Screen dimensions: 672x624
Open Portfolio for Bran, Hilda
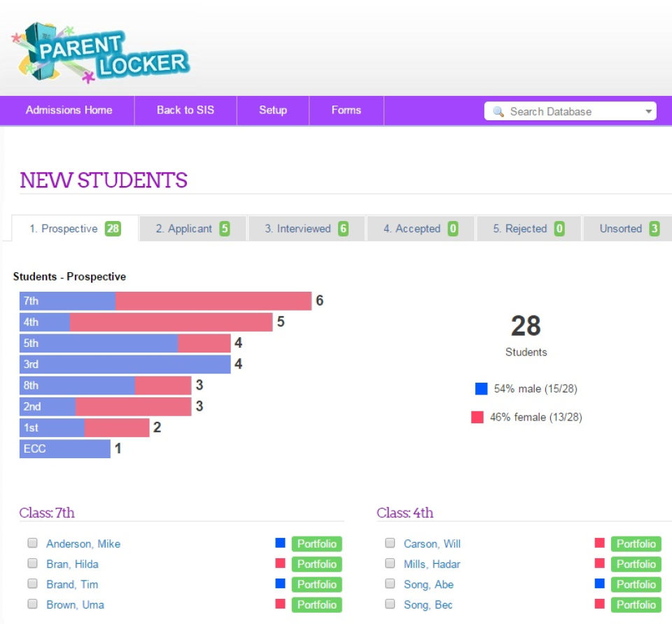[316, 564]
